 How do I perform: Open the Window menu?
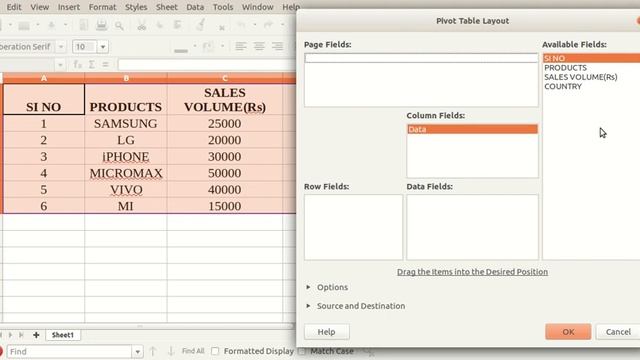258,7
